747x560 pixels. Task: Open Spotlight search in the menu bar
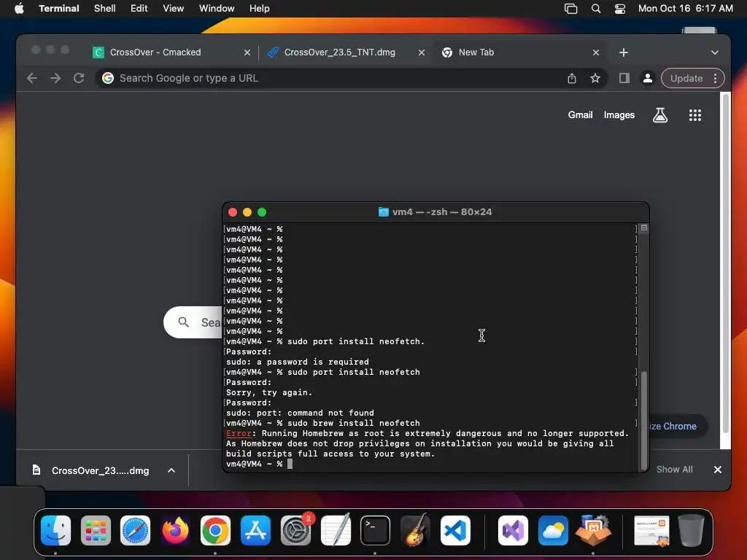pos(596,9)
